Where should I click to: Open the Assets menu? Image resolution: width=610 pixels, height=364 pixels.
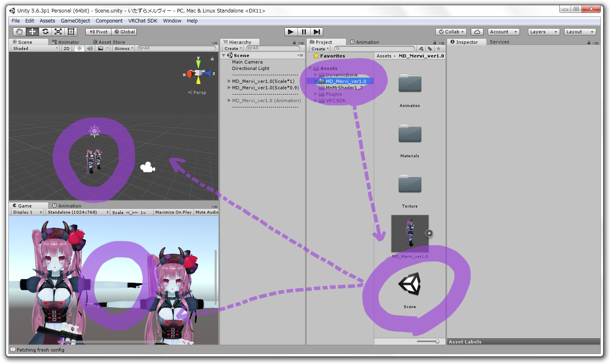47,21
